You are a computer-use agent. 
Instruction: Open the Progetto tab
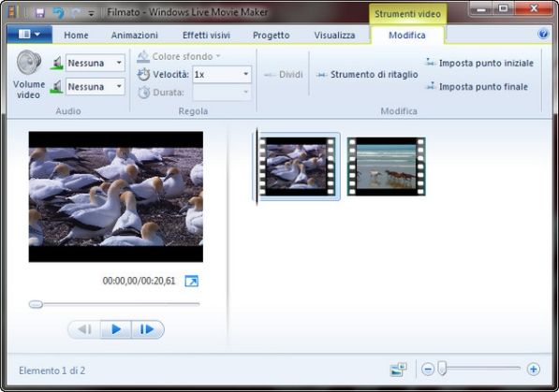pos(271,36)
